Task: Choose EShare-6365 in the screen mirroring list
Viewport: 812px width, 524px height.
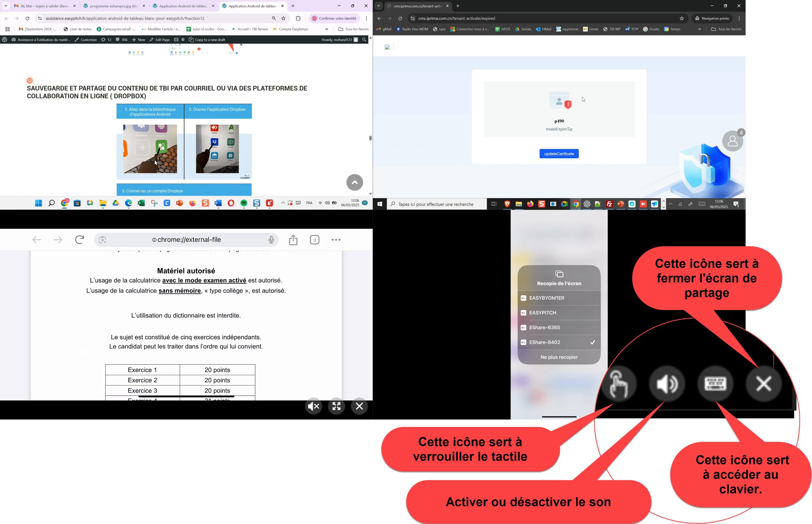Action: [x=559, y=328]
